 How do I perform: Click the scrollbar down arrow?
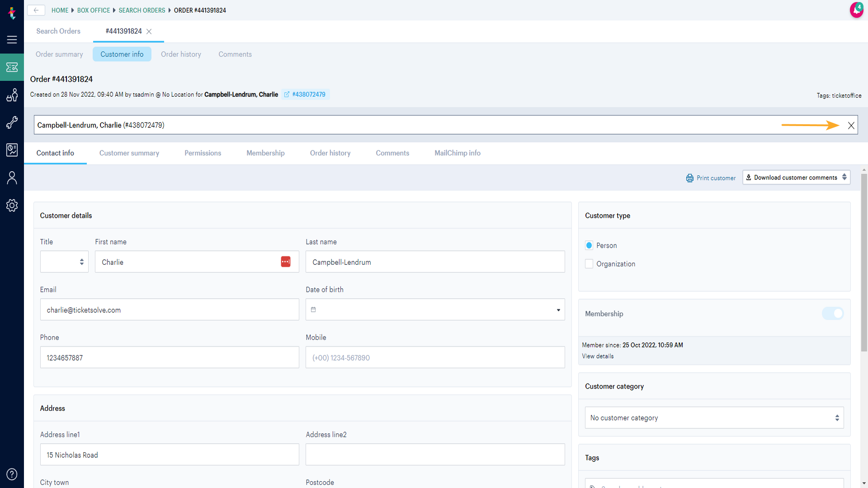tap(864, 483)
